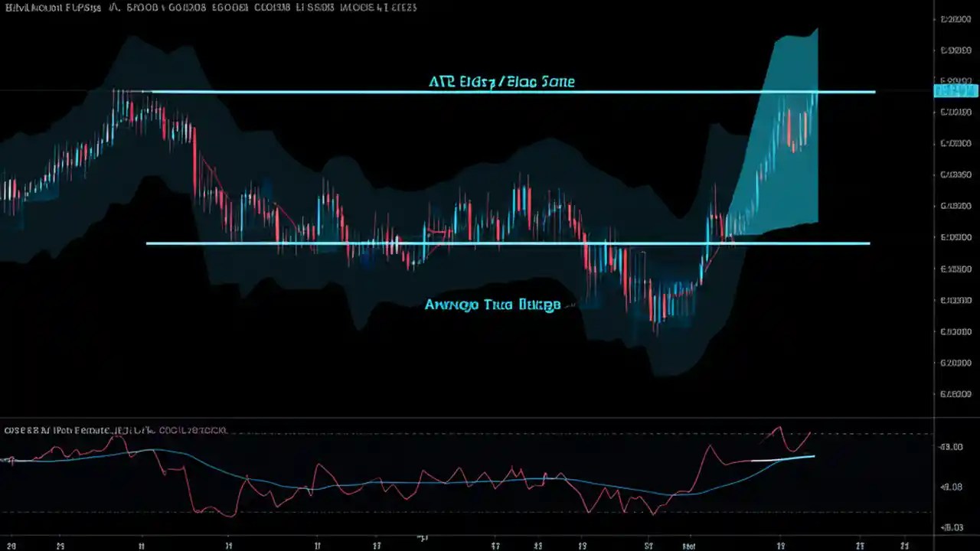980x551 pixels.
Task: Click the Average True Range label
Action: [493, 305]
